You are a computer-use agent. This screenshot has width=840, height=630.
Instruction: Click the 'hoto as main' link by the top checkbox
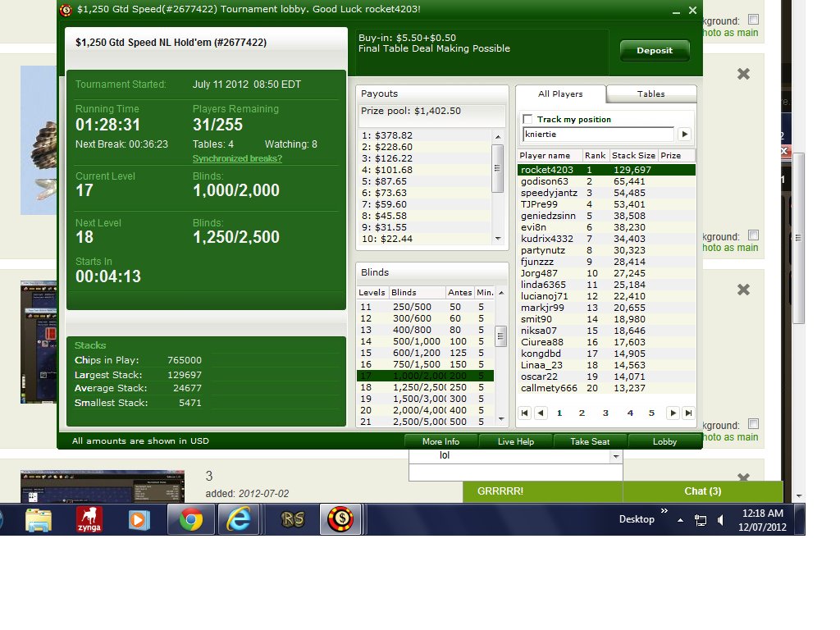click(730, 33)
